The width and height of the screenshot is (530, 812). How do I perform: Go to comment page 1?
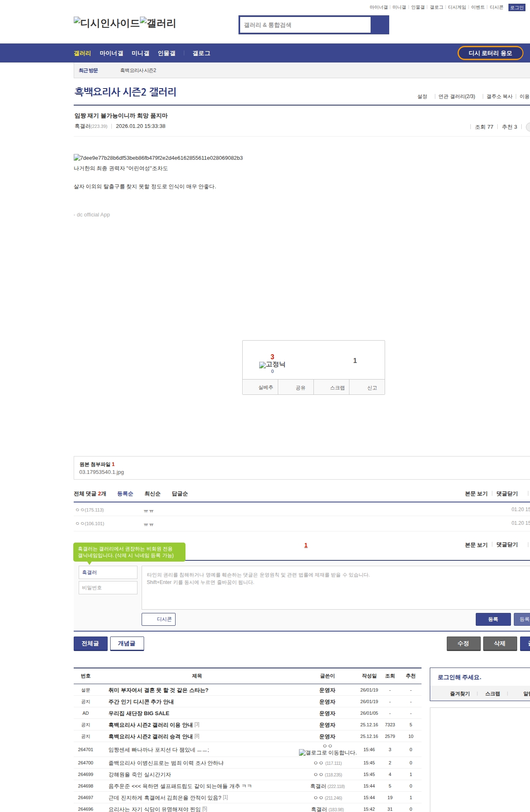coord(306,545)
